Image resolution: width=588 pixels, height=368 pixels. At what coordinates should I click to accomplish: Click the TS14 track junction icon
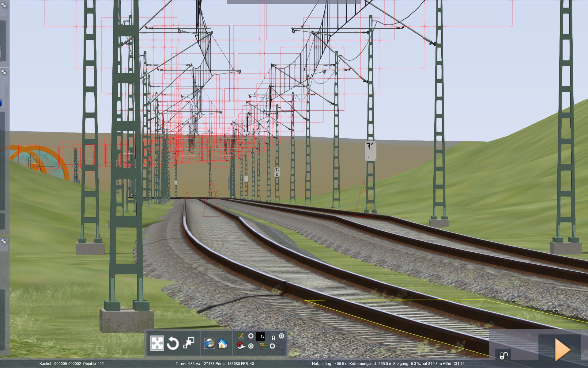(x=263, y=346)
